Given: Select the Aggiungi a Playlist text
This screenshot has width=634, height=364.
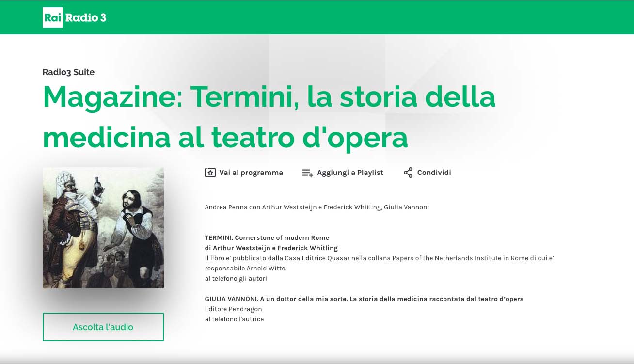Looking at the screenshot, I should point(350,173).
